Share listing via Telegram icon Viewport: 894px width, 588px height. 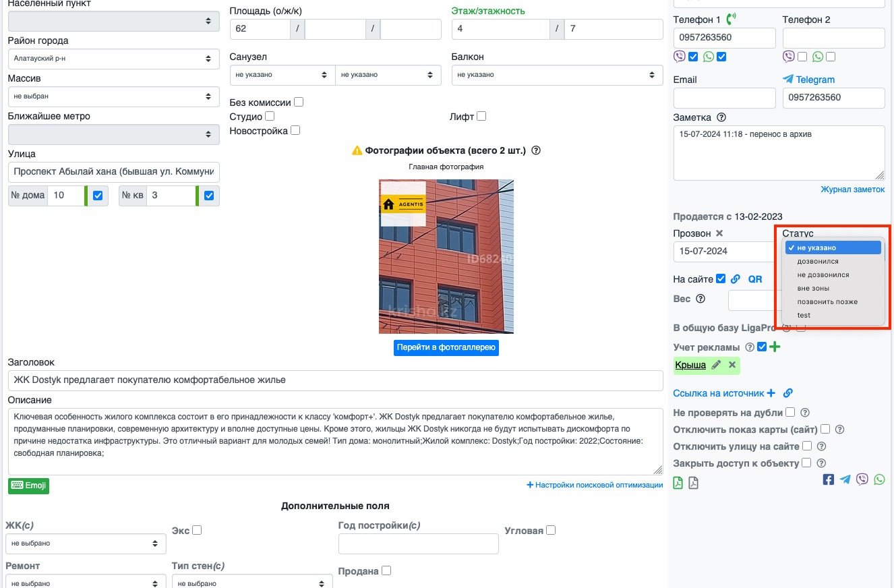pyautogui.click(x=845, y=479)
